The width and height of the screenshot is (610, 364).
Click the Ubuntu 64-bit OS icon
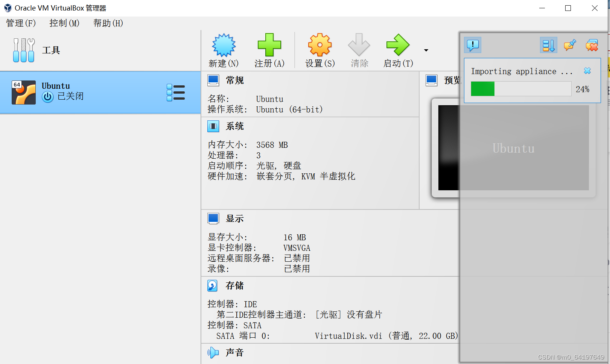23,93
